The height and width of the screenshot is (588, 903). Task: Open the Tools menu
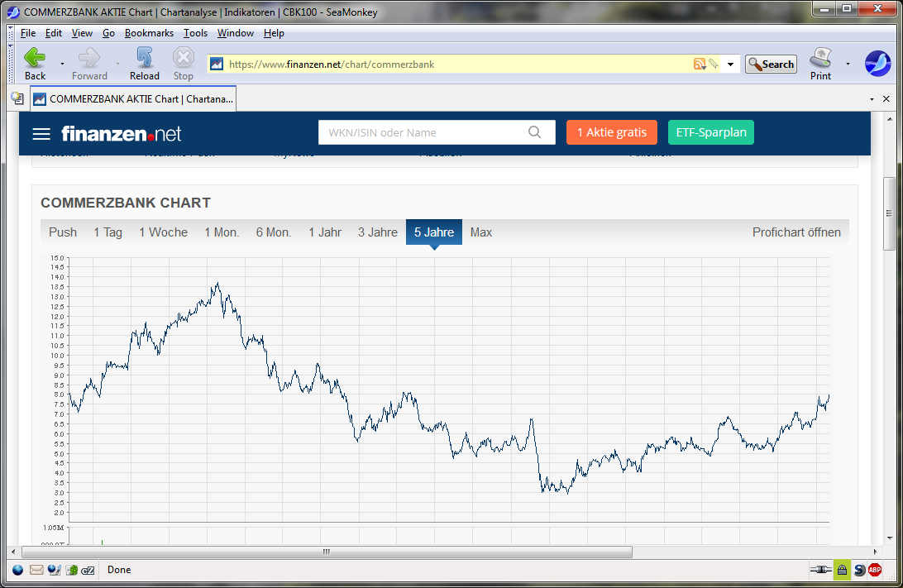click(195, 33)
